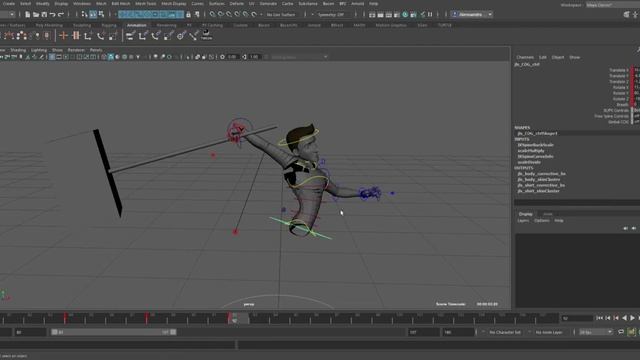Open the Arnold menu
Screen dimensions: 640x360
coord(358,4)
